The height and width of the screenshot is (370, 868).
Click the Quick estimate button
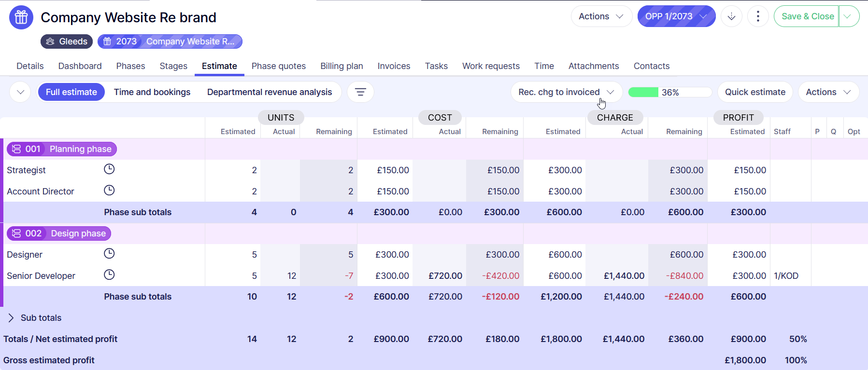click(x=755, y=92)
